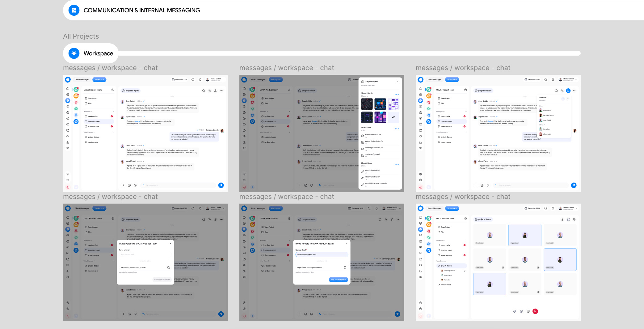Switch to the Direct Messages tab

coord(82,79)
